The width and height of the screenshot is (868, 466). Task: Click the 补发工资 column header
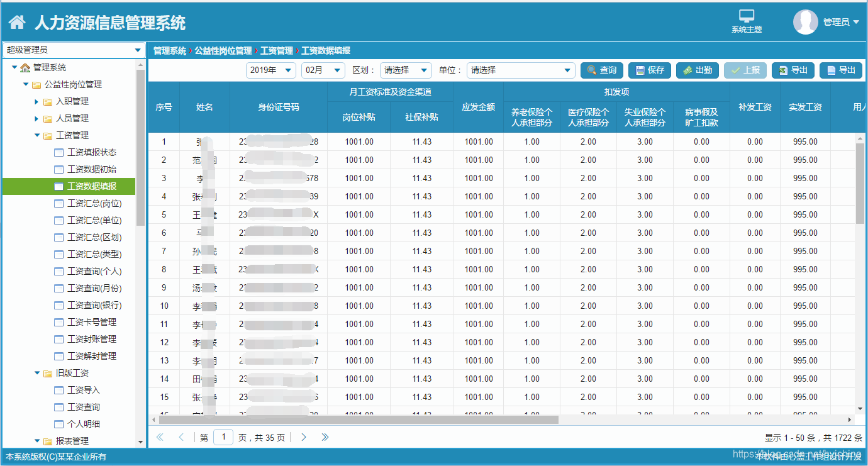click(x=755, y=107)
